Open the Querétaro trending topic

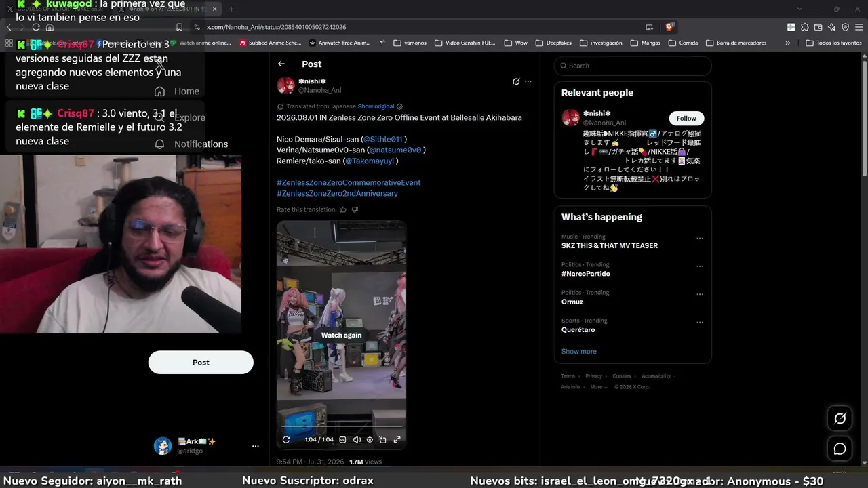(578, 329)
